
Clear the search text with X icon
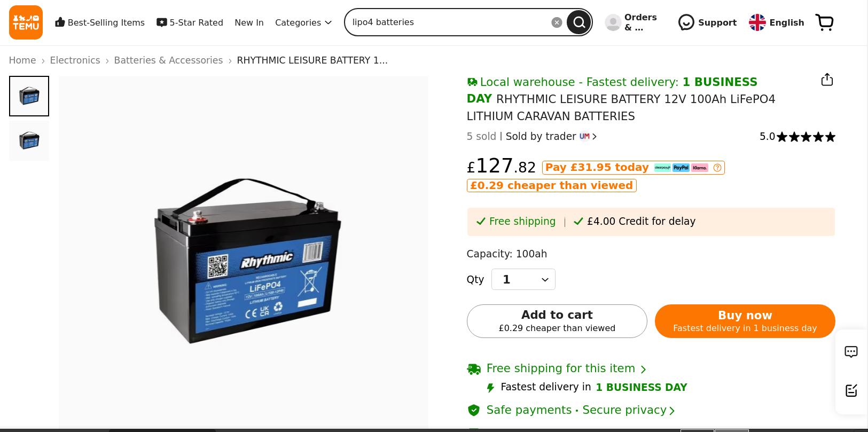tap(557, 22)
